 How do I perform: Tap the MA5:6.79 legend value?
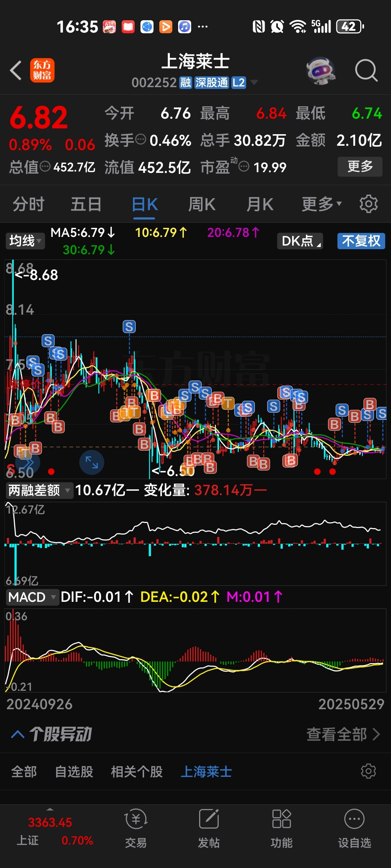tap(83, 232)
